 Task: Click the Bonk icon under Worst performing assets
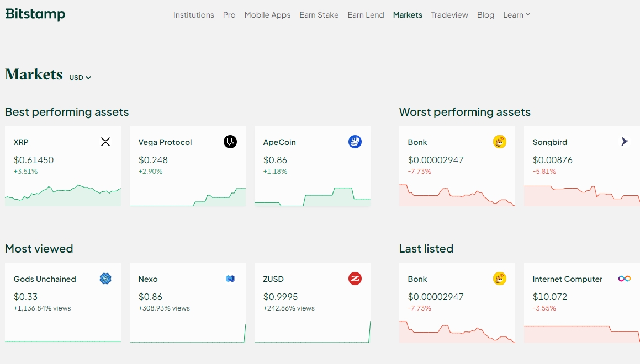click(x=500, y=142)
